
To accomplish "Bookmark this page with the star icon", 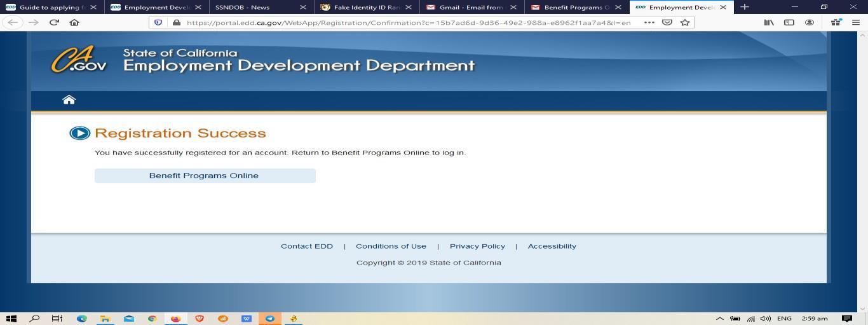I will click(685, 22).
